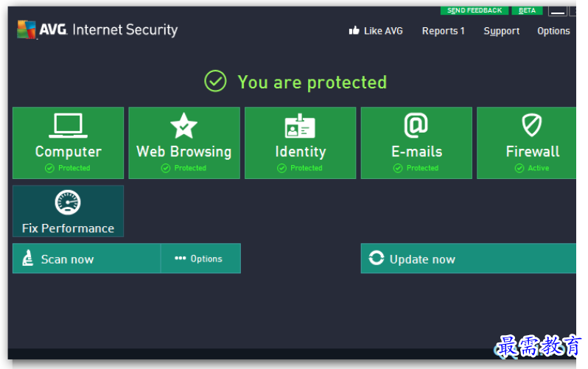This screenshot has width=588, height=369.
Task: Click 'Protected' text under E-mails
Action: 422,168
